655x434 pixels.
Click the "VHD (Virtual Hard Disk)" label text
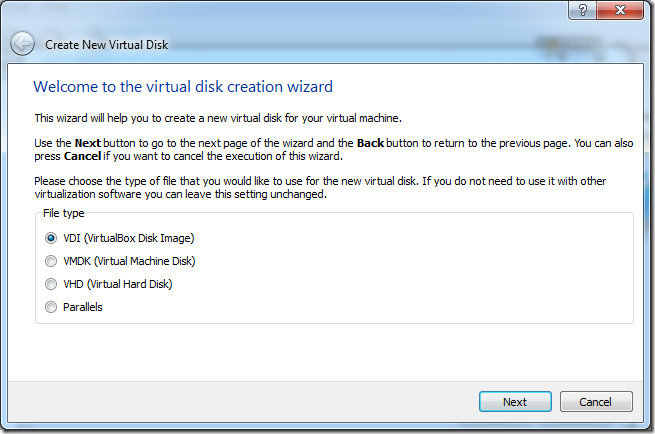(118, 284)
